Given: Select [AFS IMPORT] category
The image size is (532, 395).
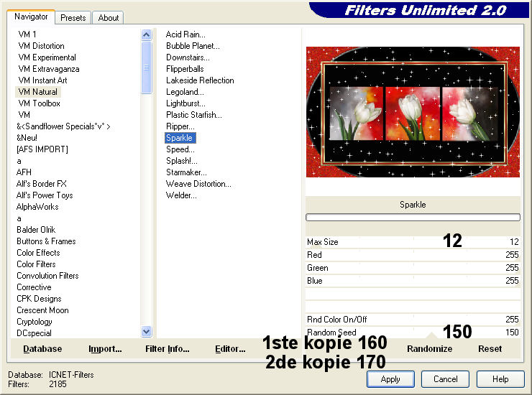Looking at the screenshot, I should [42, 149].
